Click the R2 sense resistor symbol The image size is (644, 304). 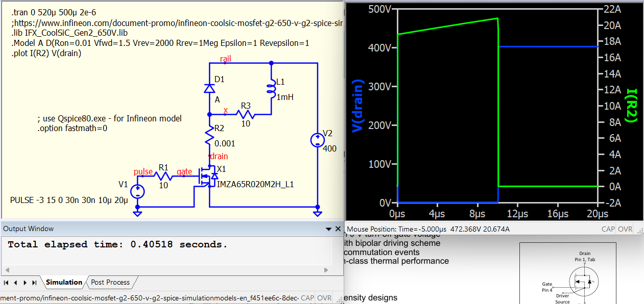(209, 136)
